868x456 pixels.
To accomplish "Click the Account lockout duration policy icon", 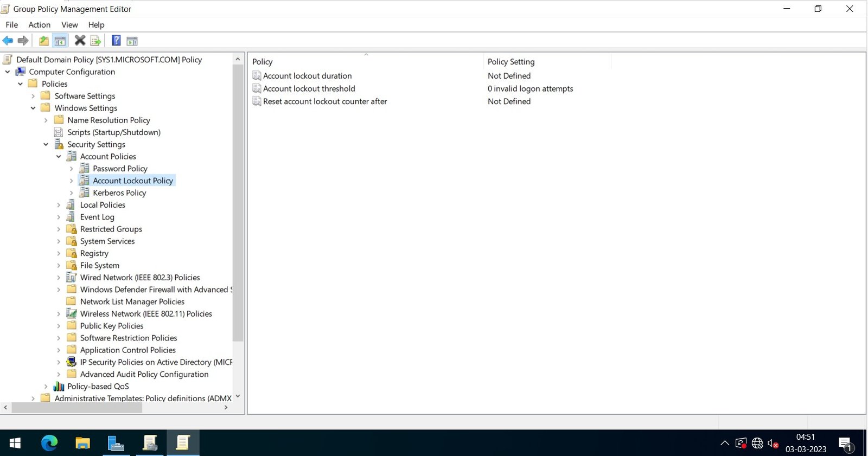I will (x=257, y=75).
